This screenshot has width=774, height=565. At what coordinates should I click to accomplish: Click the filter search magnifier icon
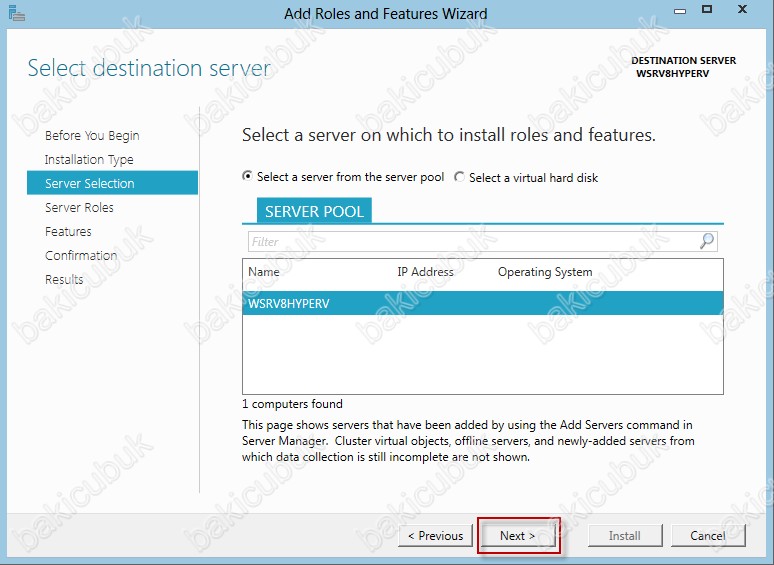coord(707,241)
